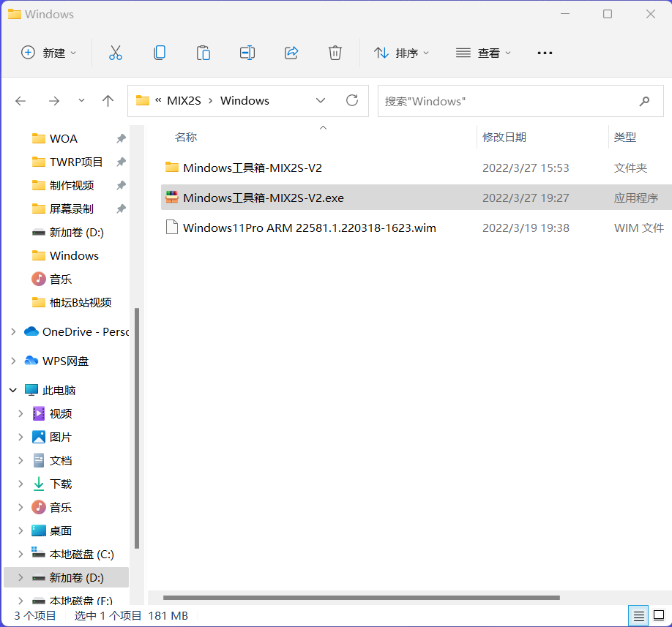
Task: Expand the OneDrive tree node
Action: click(x=13, y=331)
